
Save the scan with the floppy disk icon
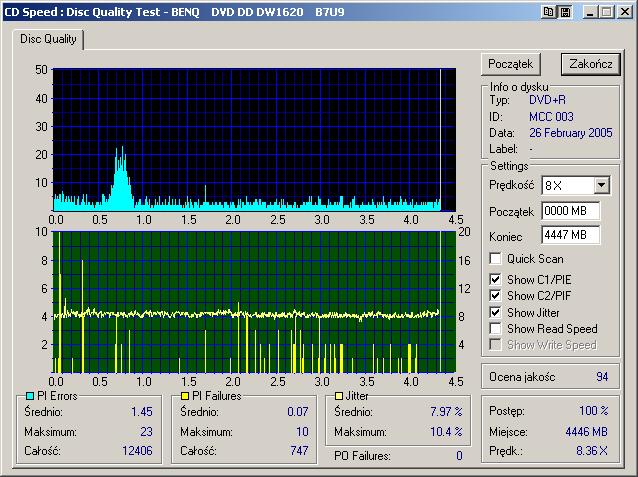pos(565,12)
